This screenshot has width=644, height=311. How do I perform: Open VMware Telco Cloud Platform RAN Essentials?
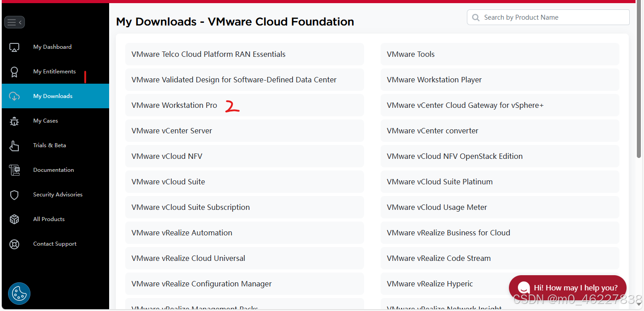(x=245, y=54)
